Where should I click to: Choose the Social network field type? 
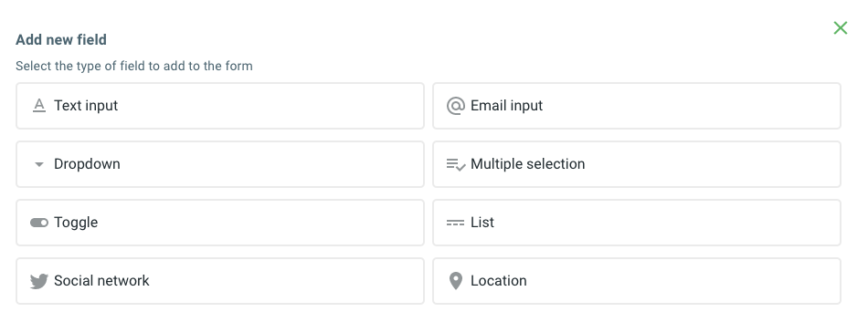[220, 281]
